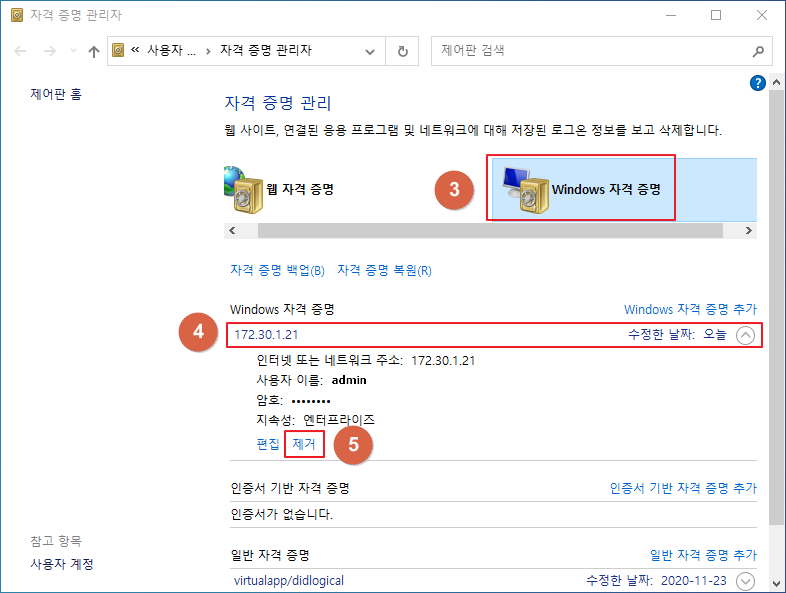Click the 사용자 ... breadcrumb segment
Viewport: 786px width, 593px height.
(x=171, y=50)
